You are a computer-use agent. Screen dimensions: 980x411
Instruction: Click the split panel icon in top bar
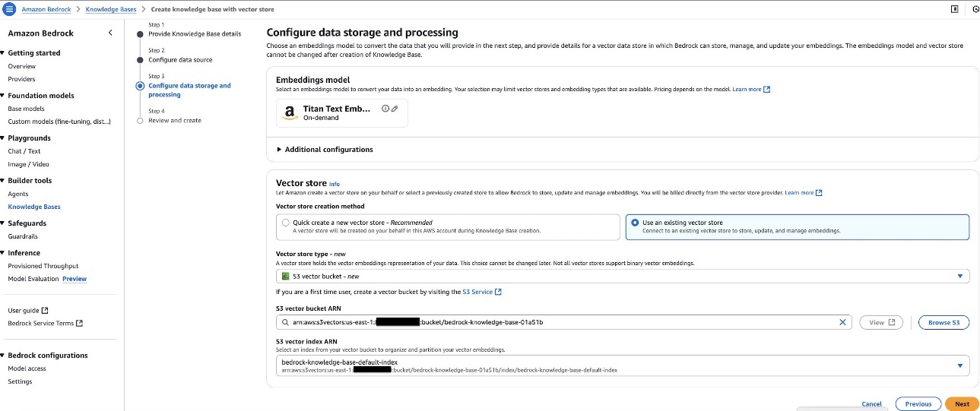954,9
